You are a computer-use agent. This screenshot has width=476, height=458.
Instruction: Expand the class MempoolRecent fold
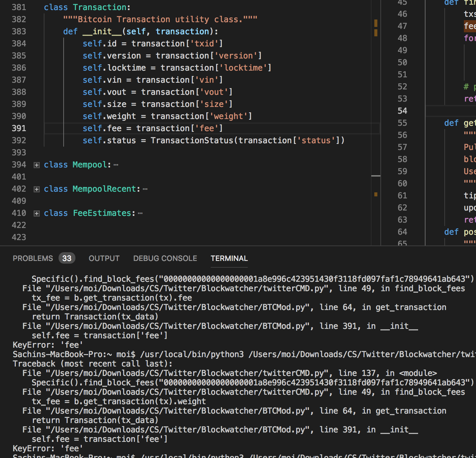36,189
